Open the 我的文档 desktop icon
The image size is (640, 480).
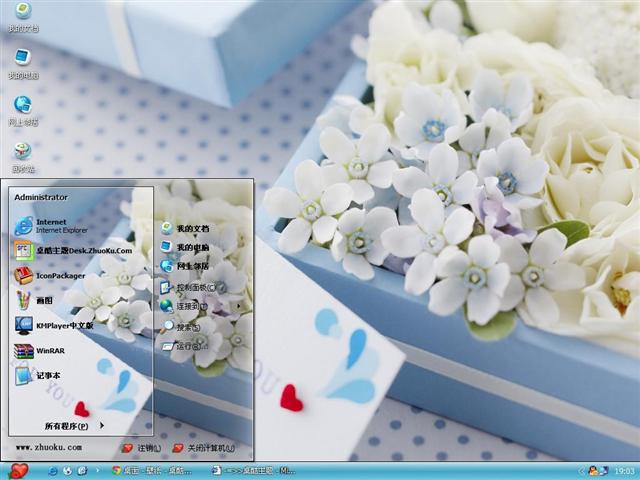pos(23,16)
